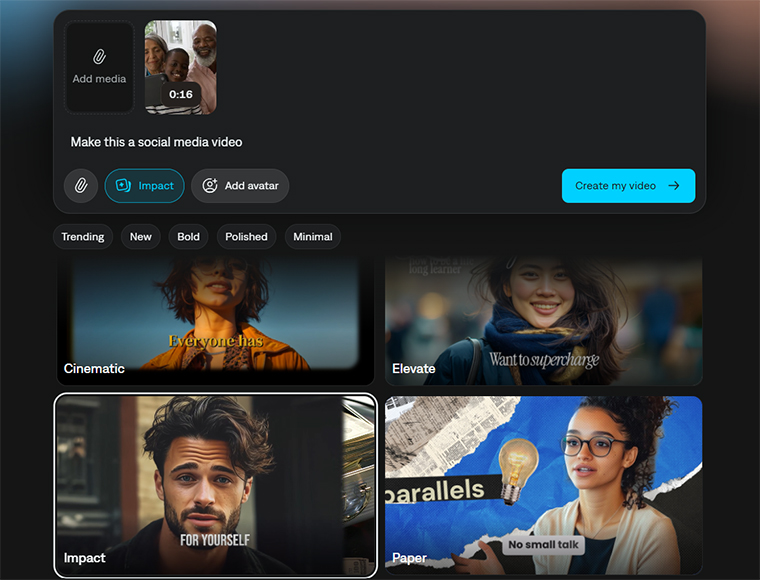Click the arrow icon in Create my video
This screenshot has height=580, width=760.
coord(674,186)
